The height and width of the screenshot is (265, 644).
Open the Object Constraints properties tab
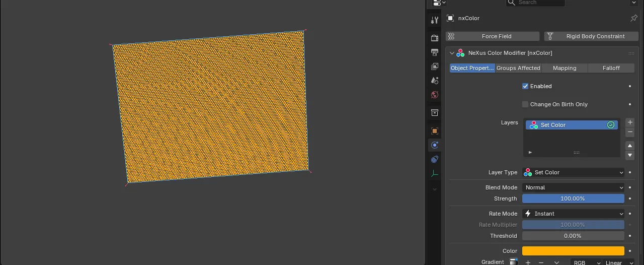(435, 159)
